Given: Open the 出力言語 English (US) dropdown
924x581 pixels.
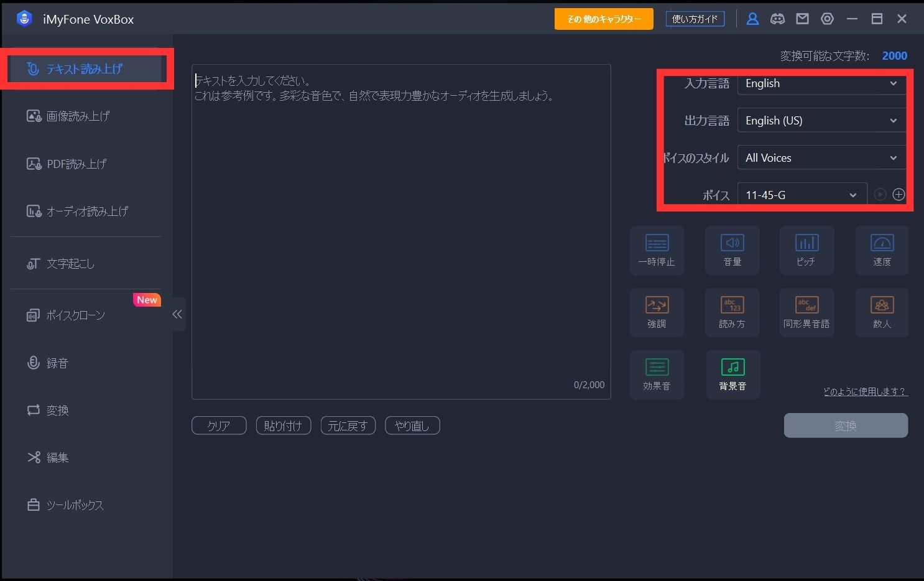Looking at the screenshot, I should [821, 121].
